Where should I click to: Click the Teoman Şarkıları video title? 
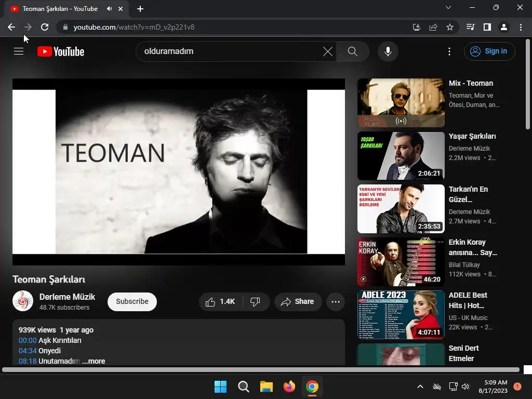(49, 280)
